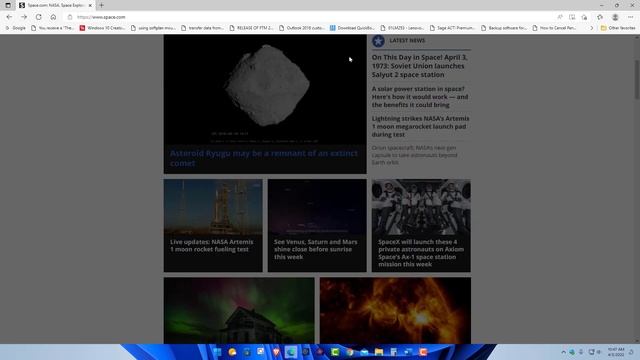Image resolution: width=640 pixels, height=360 pixels.
Task: Open the 'Backup software for...' bookmark
Action: point(504,28)
